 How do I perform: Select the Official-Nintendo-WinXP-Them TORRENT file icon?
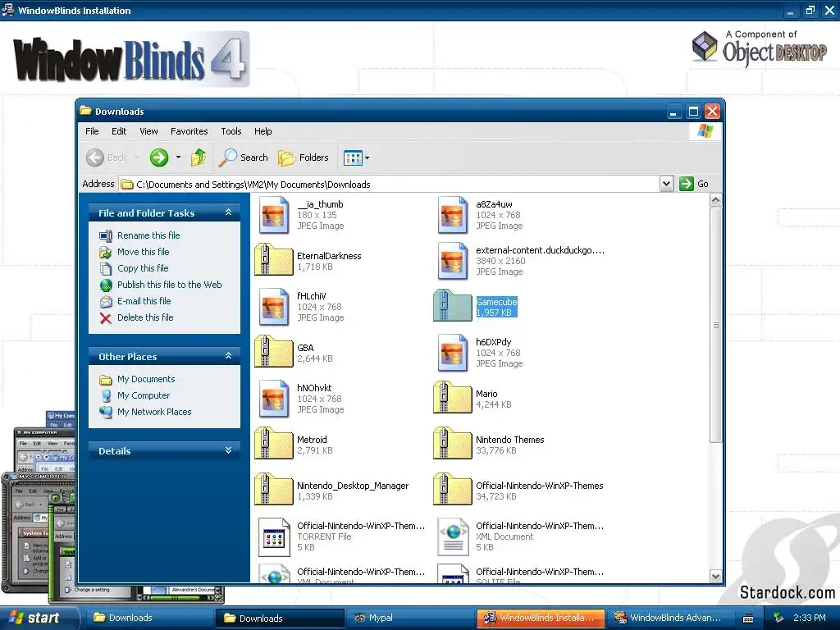274,536
